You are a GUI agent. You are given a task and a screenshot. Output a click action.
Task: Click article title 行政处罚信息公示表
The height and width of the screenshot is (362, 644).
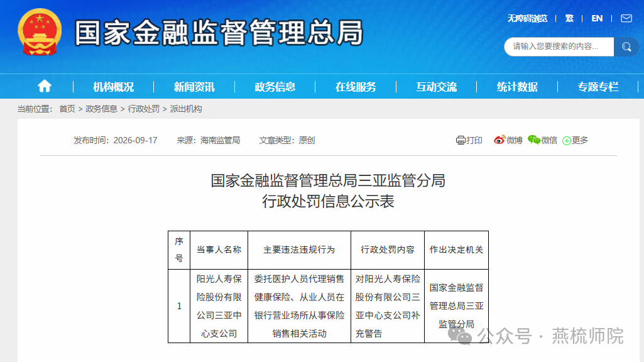(x=328, y=201)
